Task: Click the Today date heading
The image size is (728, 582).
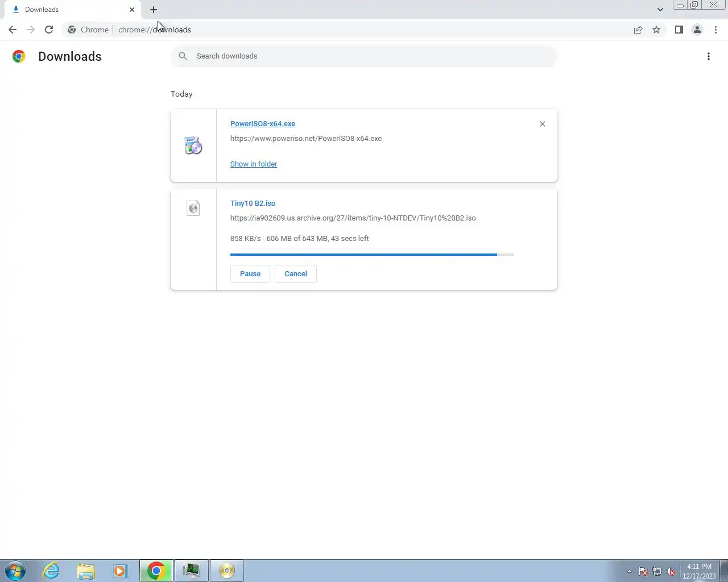Action: point(181,94)
